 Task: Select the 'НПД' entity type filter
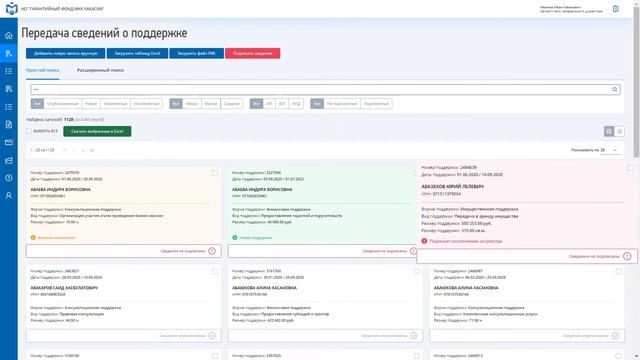coord(296,104)
